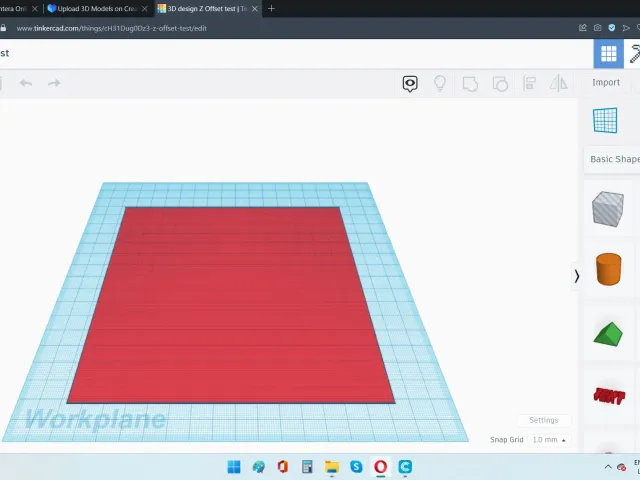
Task: Select the Workplane tool icon
Action: click(x=605, y=120)
